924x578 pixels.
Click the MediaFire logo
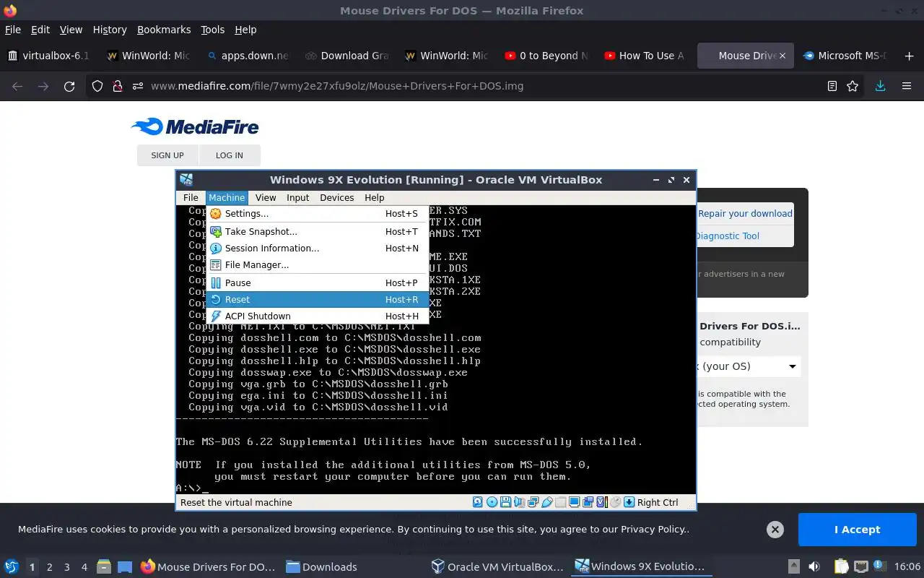tap(195, 126)
